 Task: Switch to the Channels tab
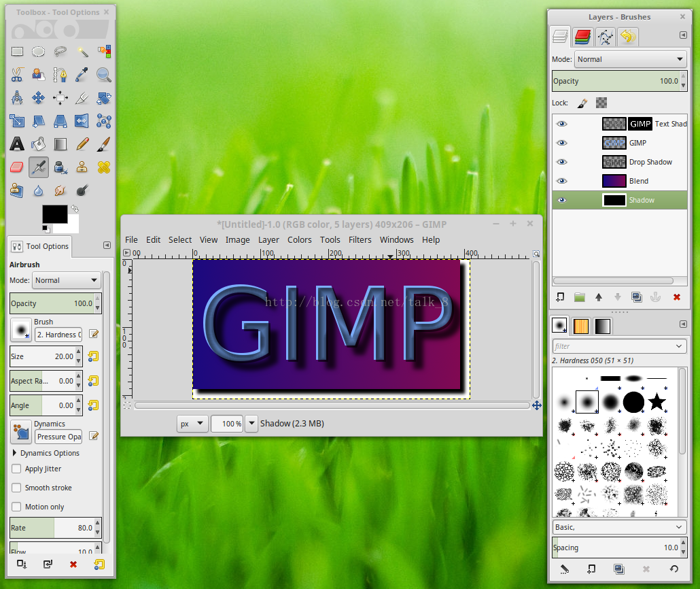point(582,37)
